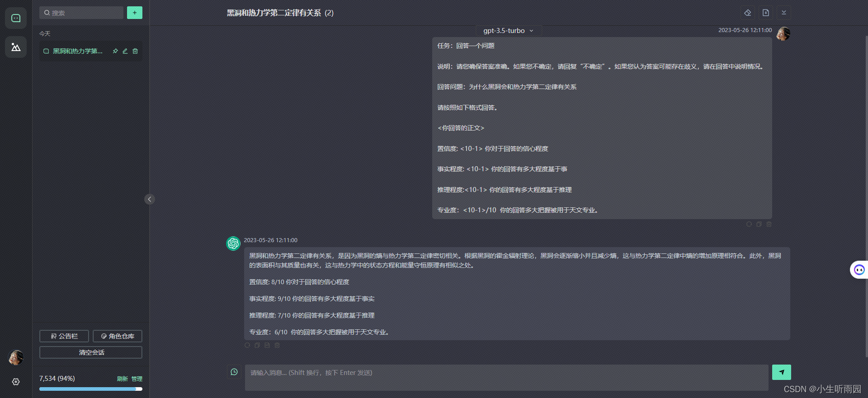Click the 今天 group label in sidebar

[x=45, y=34]
